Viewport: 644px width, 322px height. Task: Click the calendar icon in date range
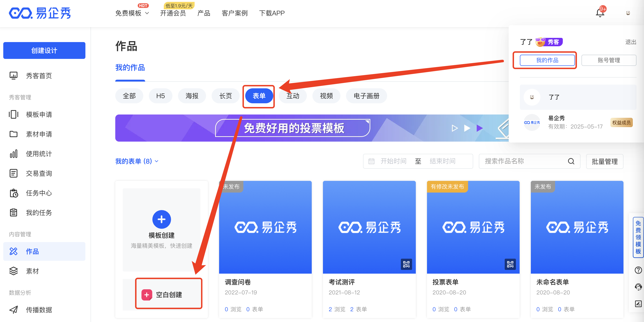371,161
